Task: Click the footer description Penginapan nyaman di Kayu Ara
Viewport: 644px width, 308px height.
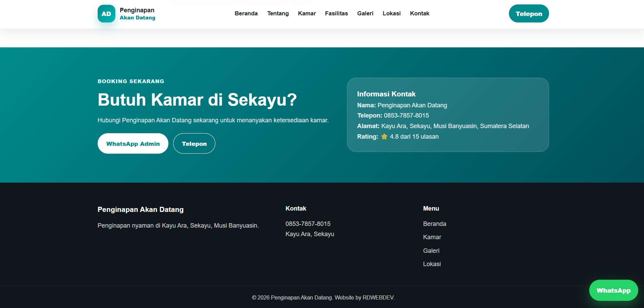Action: [x=178, y=226]
